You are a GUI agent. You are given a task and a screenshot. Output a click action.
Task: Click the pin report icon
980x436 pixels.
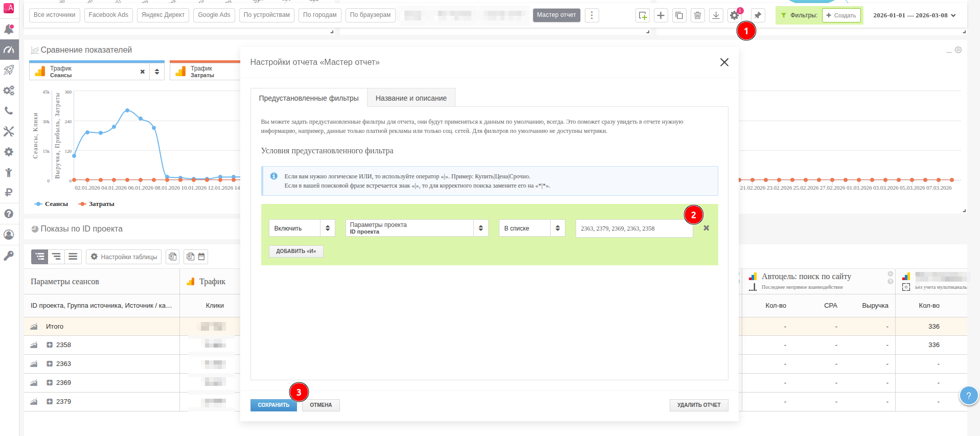pyautogui.click(x=758, y=15)
